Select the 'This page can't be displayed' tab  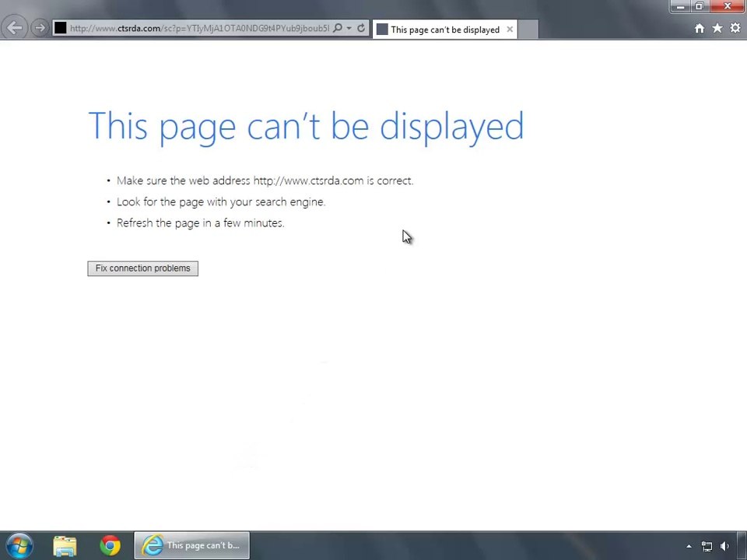click(x=444, y=30)
